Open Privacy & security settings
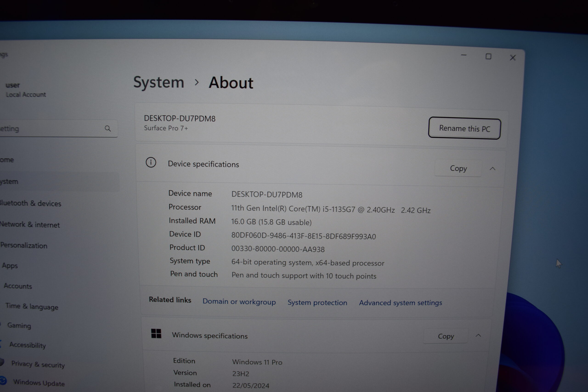588x392 pixels. click(38, 364)
